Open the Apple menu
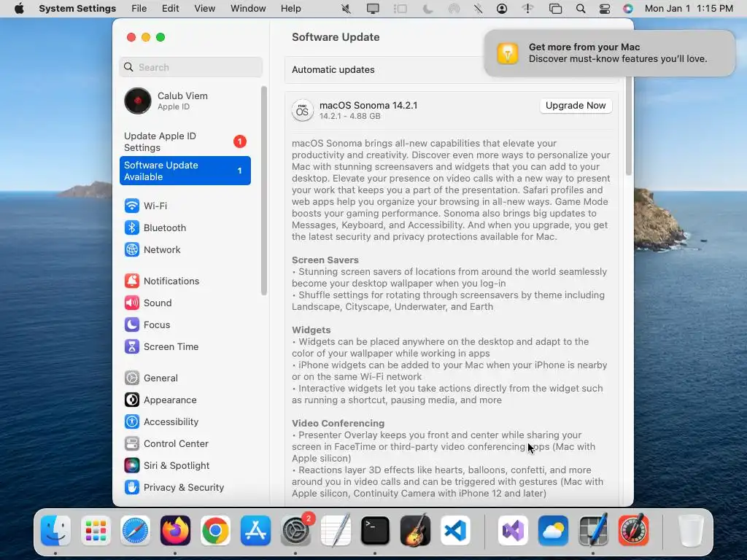This screenshot has height=560, width=747. pos(19,9)
